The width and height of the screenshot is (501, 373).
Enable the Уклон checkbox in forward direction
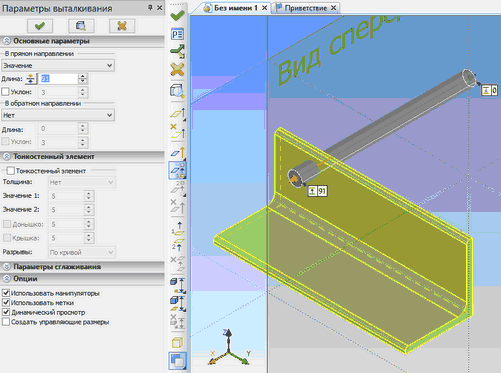[5, 92]
